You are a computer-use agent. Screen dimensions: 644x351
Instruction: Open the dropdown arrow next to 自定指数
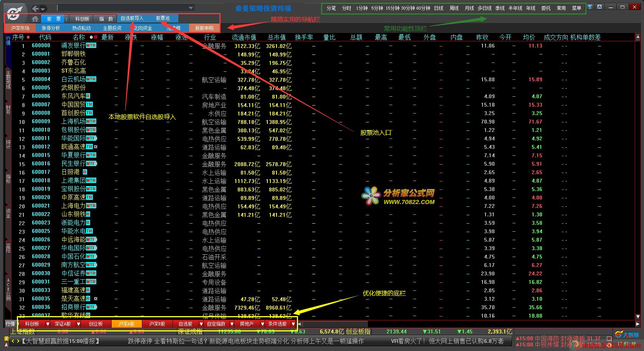[x=232, y=324]
